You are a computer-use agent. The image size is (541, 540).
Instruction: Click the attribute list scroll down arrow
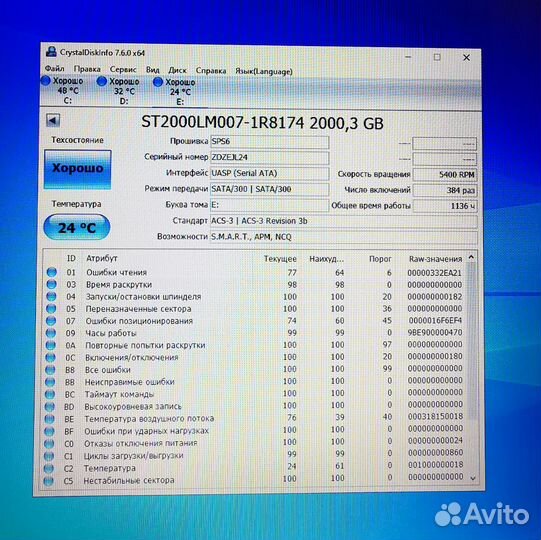(473, 478)
